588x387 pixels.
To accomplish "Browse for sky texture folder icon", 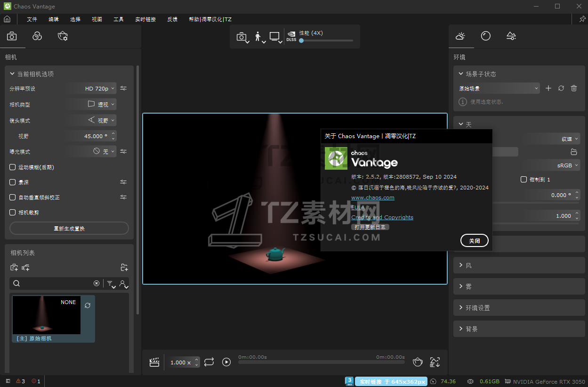I will click(574, 152).
